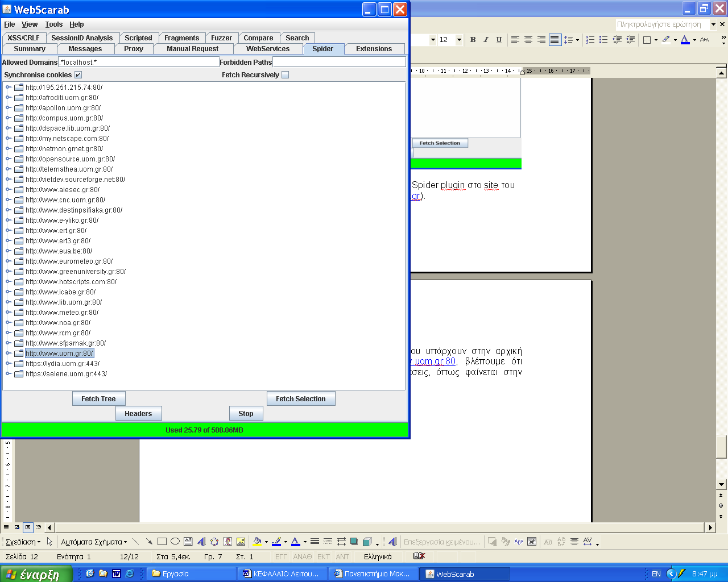This screenshot has width=728, height=582.
Task: Expand the https://lydia.uom.gr:443/ node
Action: coord(9,364)
